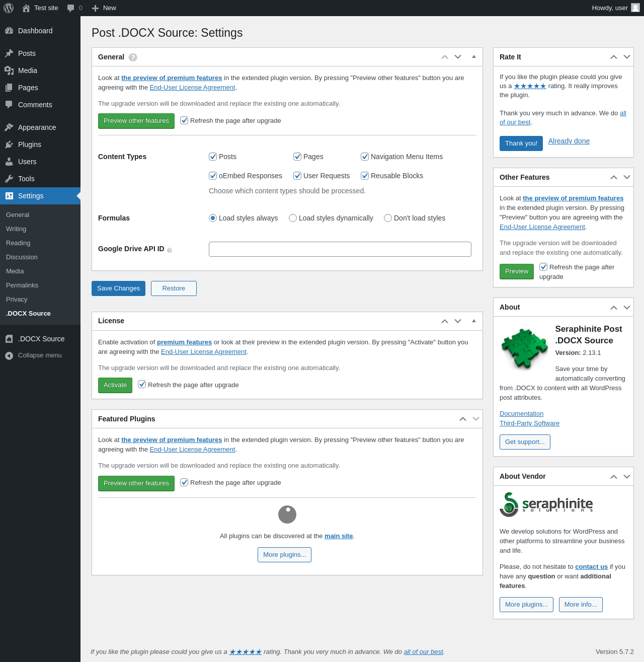Move Rate It panel down
The image size is (644, 662).
point(627,57)
